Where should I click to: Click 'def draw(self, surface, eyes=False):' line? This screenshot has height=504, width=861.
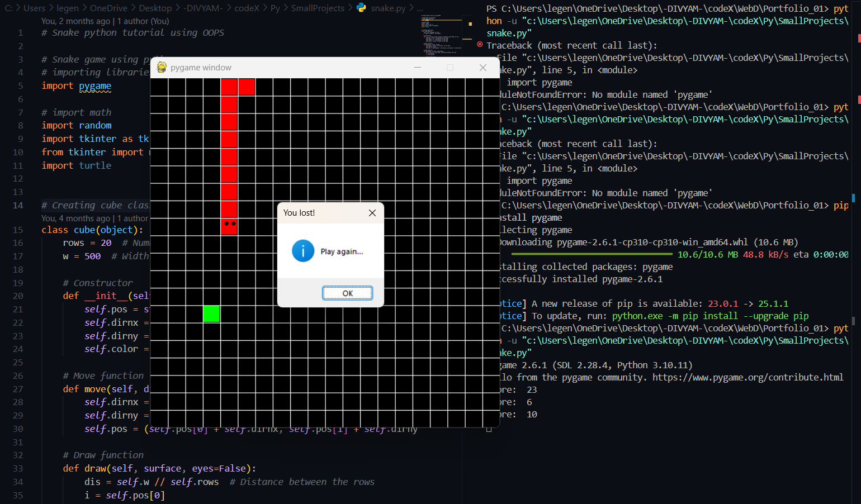tap(159, 468)
